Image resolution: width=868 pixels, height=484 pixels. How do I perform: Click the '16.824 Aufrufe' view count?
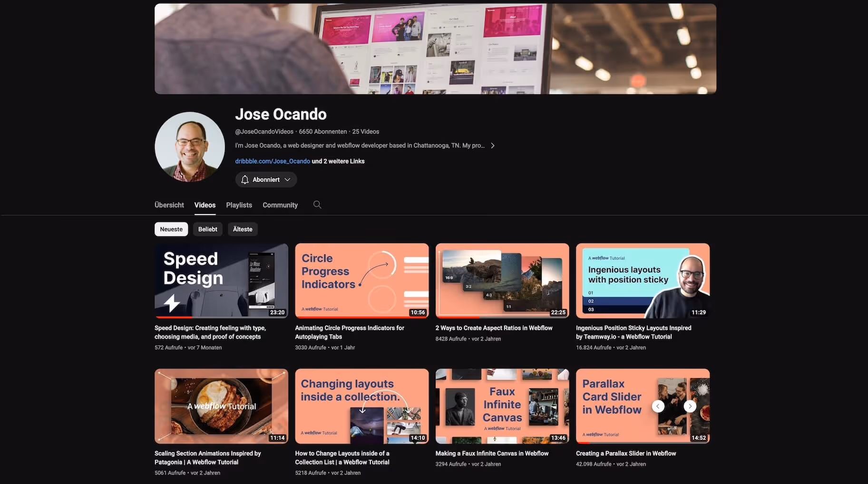594,348
